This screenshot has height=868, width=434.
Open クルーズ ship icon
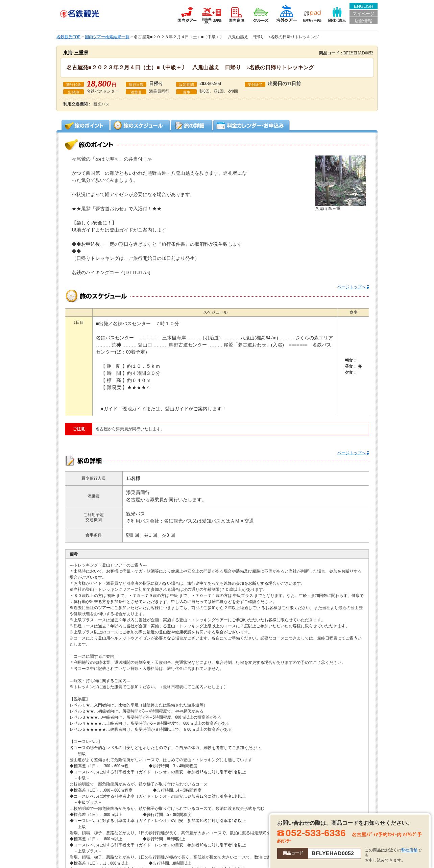click(261, 15)
